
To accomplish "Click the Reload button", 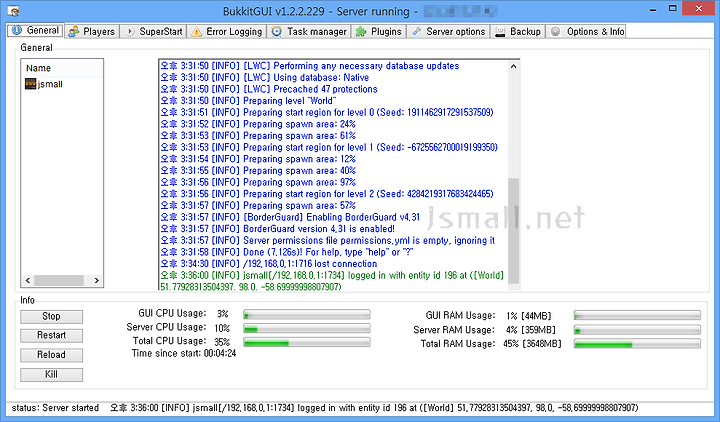I will pyautogui.click(x=51, y=355).
